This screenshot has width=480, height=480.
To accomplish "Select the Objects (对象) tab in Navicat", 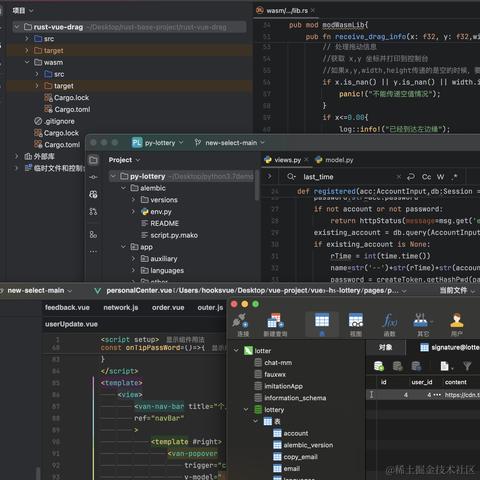I will 385,348.
